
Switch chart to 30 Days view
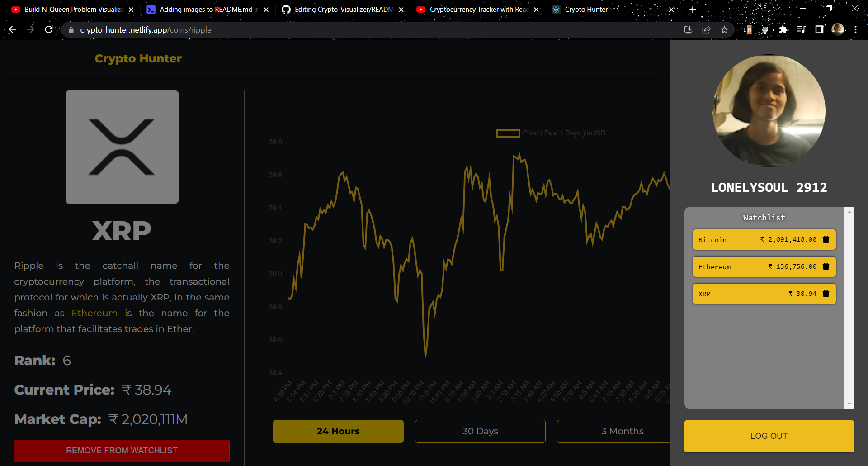point(480,431)
